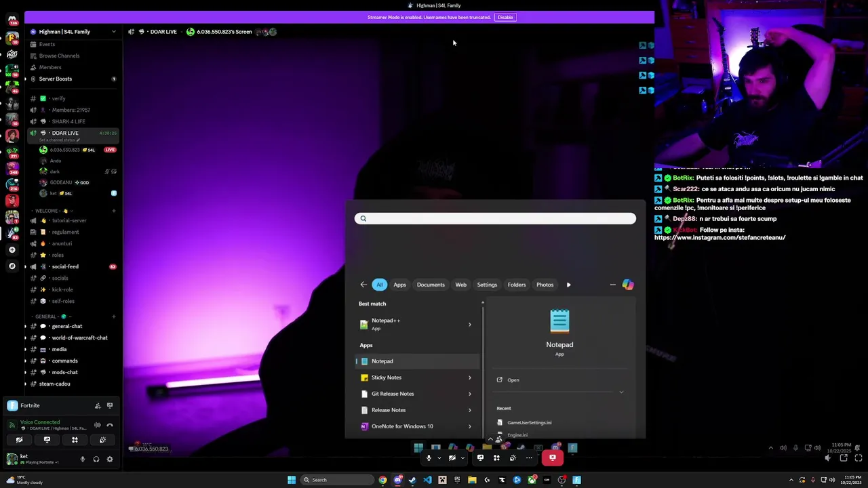Open social-feed channel

click(x=65, y=266)
